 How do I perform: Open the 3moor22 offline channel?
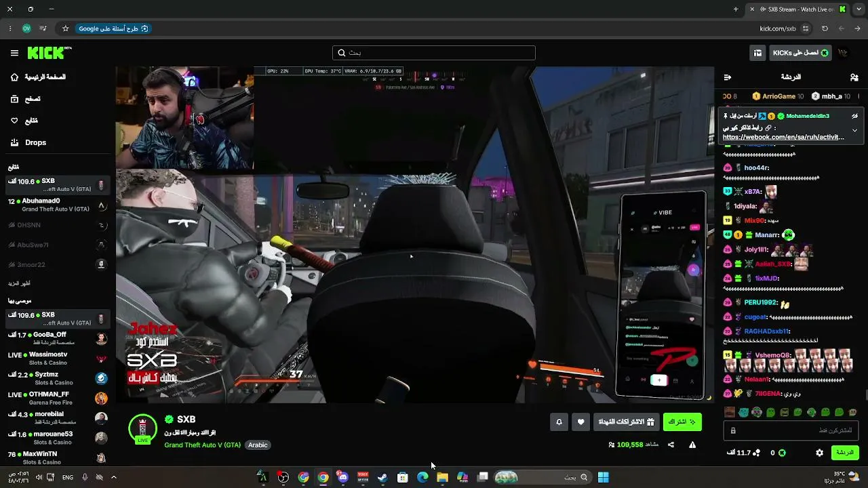pyautogui.click(x=57, y=264)
